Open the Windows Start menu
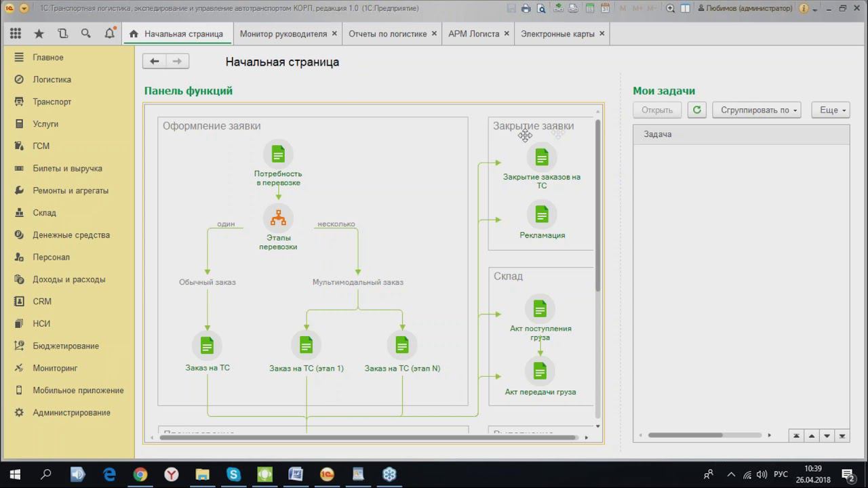 pyautogui.click(x=15, y=474)
